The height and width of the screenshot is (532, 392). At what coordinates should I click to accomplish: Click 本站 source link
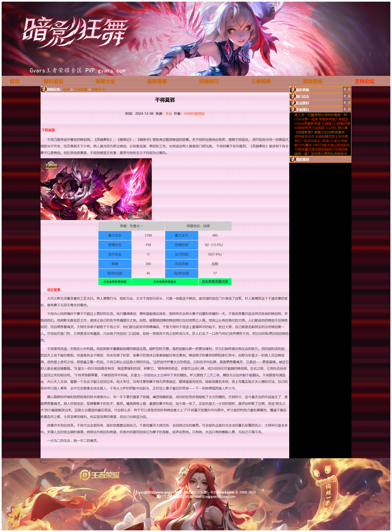pyautogui.click(x=169, y=114)
